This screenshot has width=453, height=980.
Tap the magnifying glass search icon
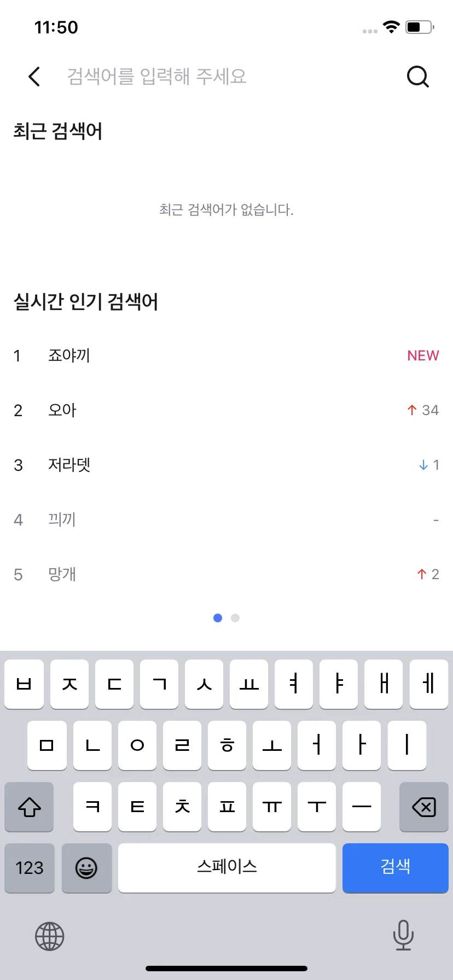(418, 77)
